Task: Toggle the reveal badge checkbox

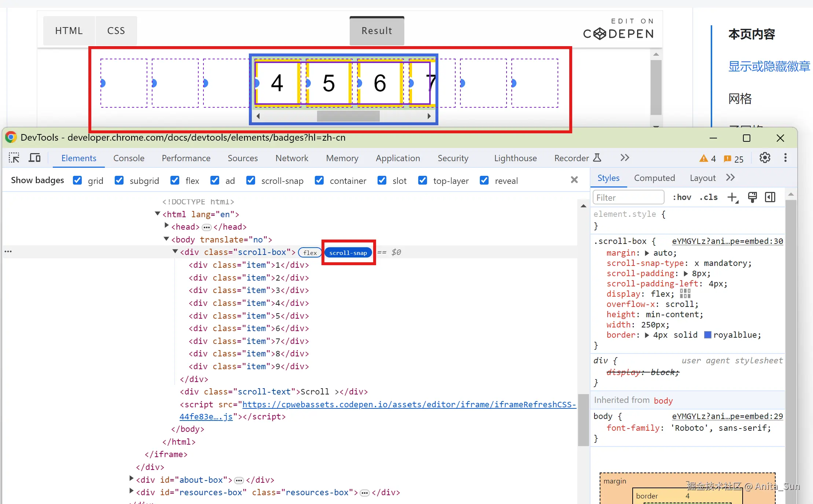Action: pyautogui.click(x=484, y=180)
